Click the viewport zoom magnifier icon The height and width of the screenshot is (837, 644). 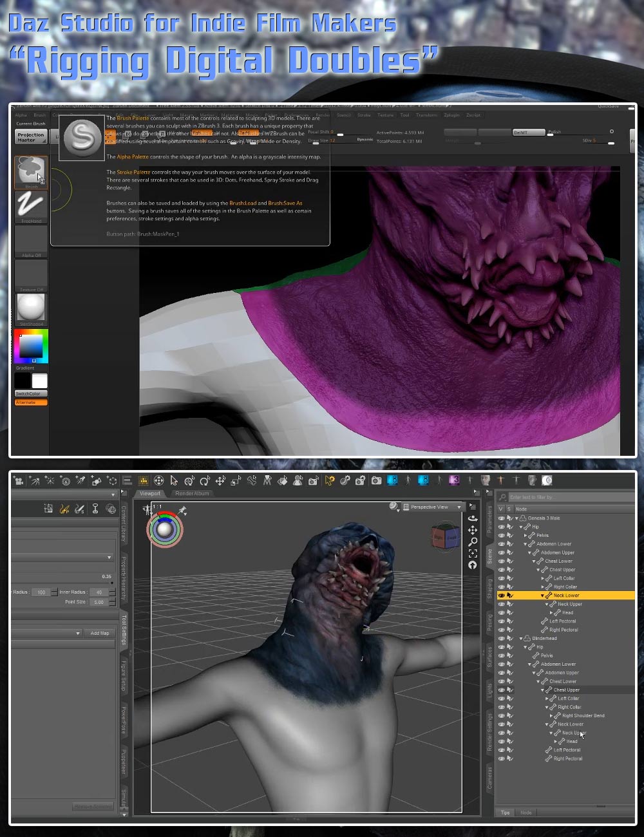click(473, 542)
